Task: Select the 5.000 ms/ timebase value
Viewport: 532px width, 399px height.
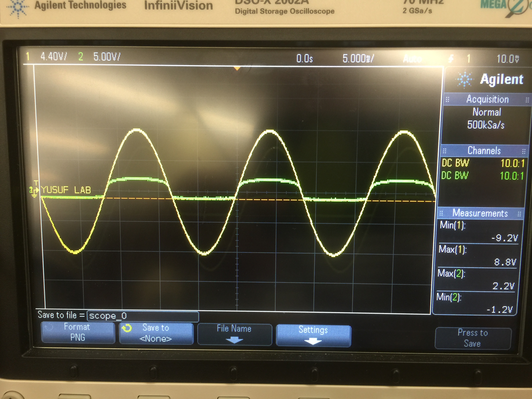Action: (x=358, y=58)
